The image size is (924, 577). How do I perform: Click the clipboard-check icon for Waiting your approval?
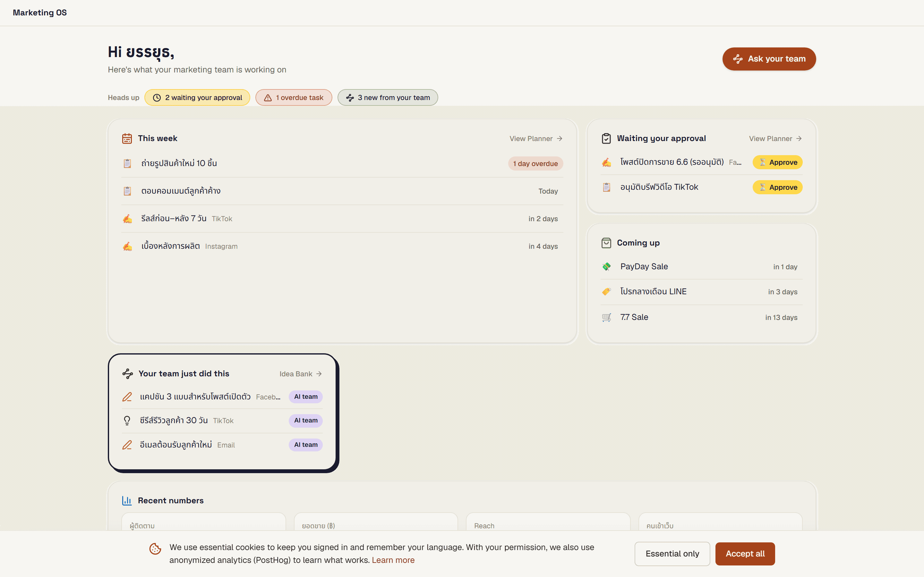tap(606, 138)
